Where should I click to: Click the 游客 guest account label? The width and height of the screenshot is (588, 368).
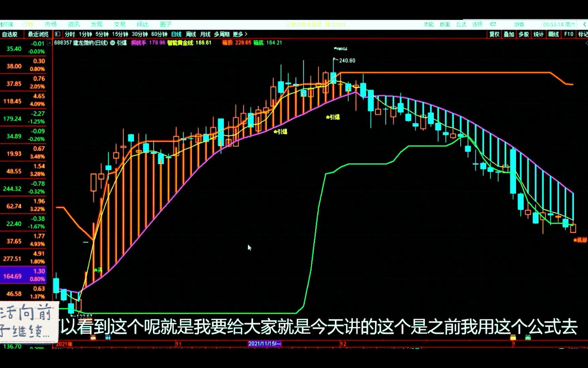(519, 24)
